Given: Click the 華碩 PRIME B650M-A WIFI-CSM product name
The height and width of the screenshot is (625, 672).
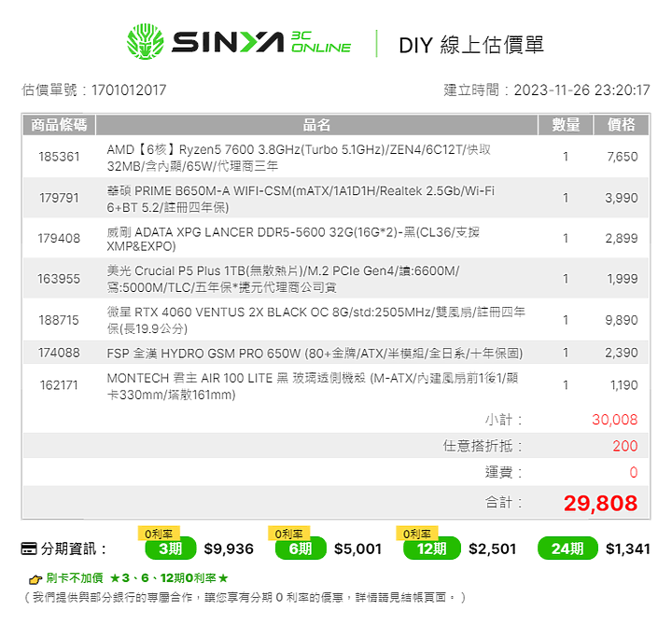Looking at the screenshot, I should tap(301, 199).
